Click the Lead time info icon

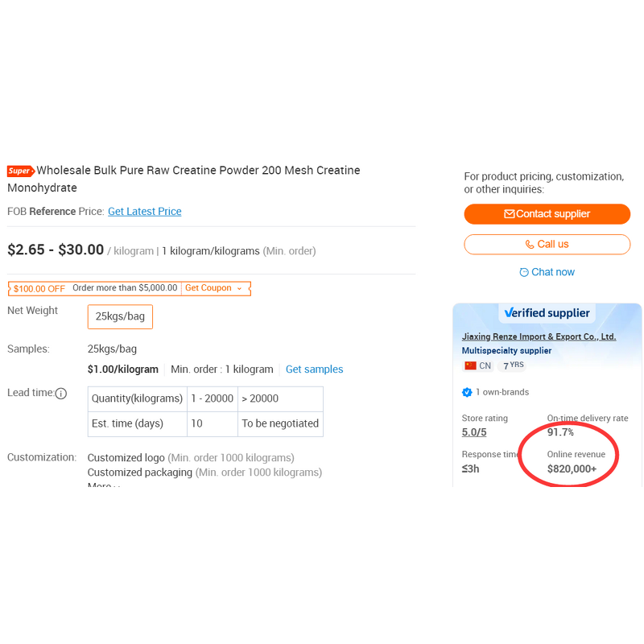61,394
